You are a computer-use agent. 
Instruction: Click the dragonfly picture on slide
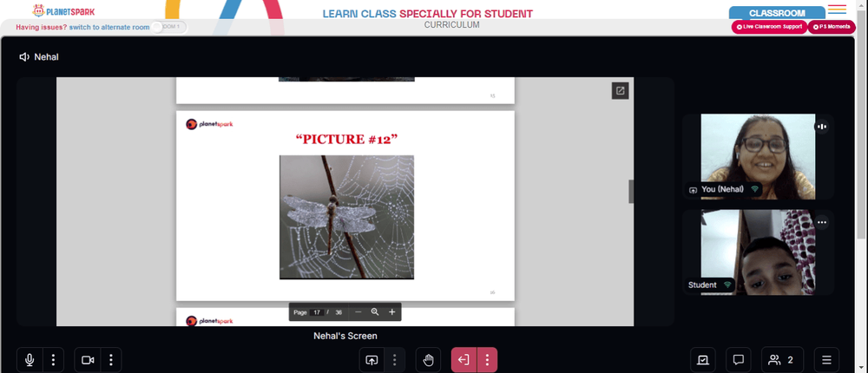pyautogui.click(x=346, y=217)
